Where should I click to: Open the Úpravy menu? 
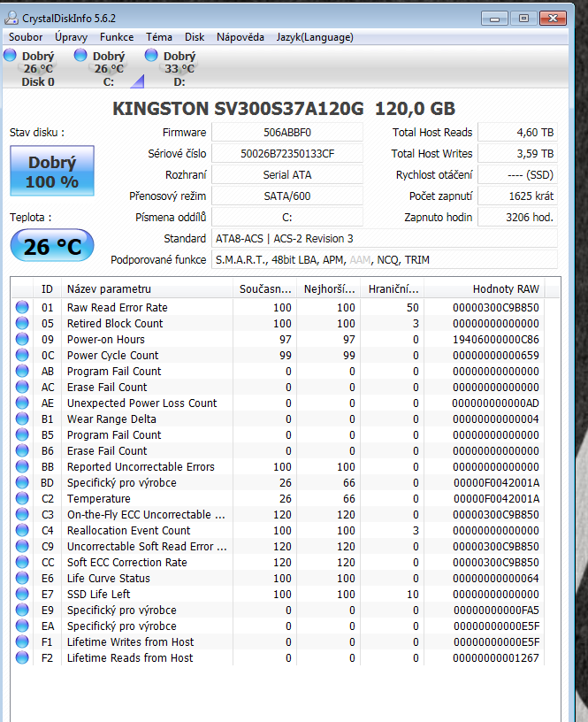[71, 37]
